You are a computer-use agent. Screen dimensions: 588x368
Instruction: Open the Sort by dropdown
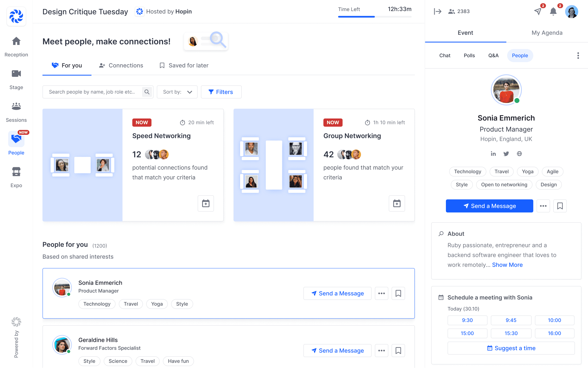tap(177, 92)
